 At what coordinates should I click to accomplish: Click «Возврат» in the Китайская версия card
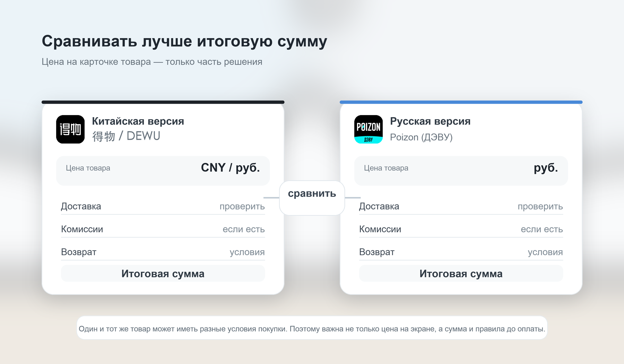79,252
